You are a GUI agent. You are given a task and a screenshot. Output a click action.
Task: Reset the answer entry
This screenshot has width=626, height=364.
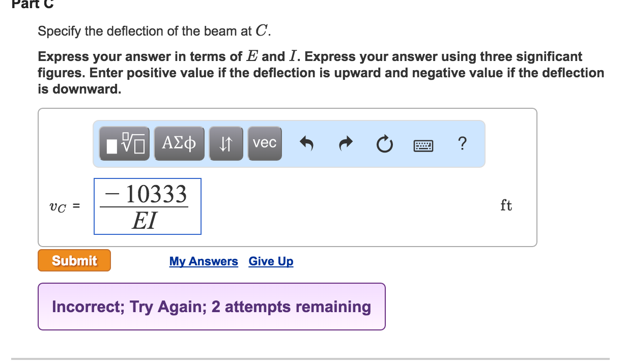[x=384, y=143]
